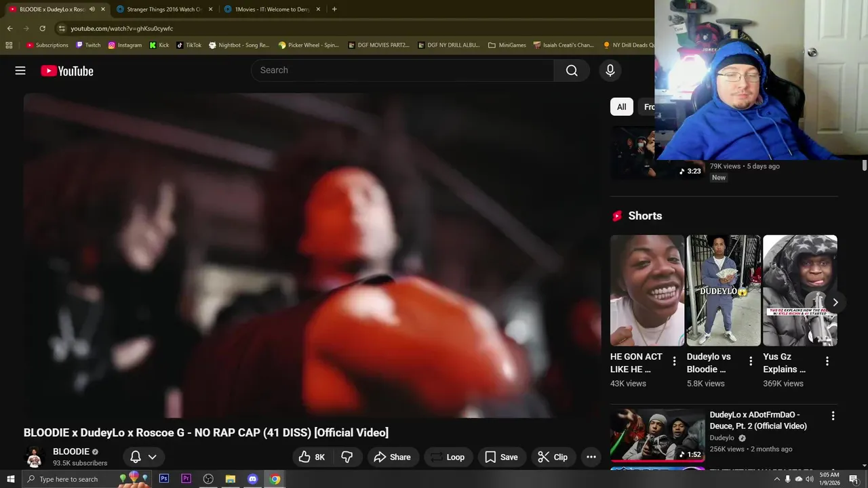This screenshot has height=488, width=868.
Task: Click the Share button
Action: pyautogui.click(x=393, y=457)
